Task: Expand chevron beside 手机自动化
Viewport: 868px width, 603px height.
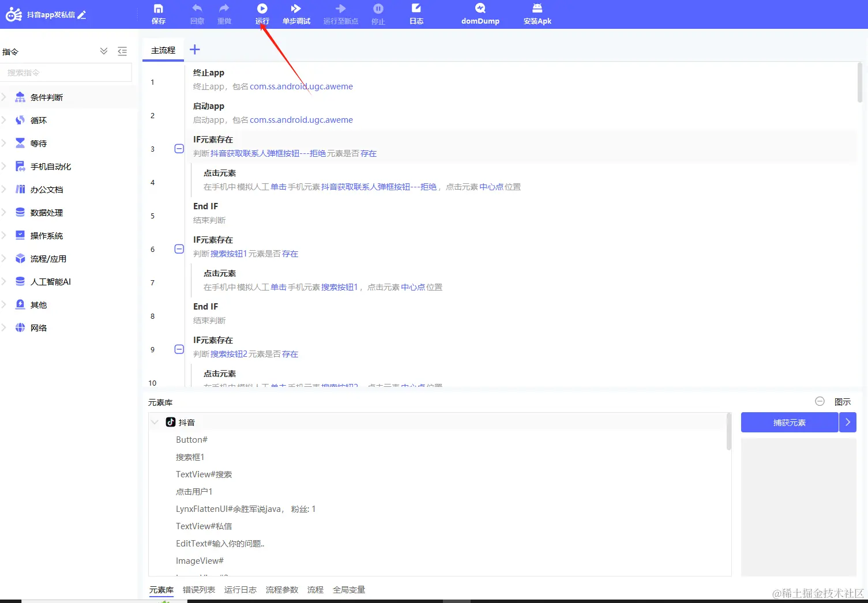Action: coord(4,166)
